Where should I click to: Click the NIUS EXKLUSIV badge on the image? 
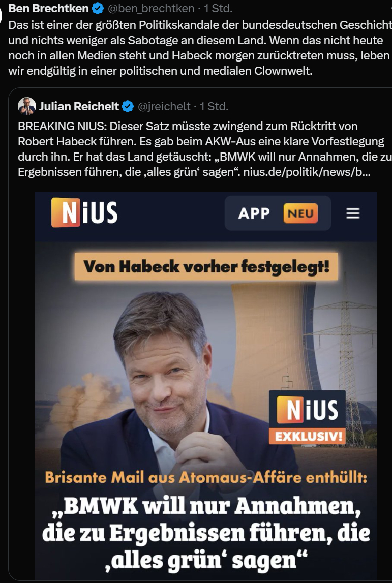307,417
